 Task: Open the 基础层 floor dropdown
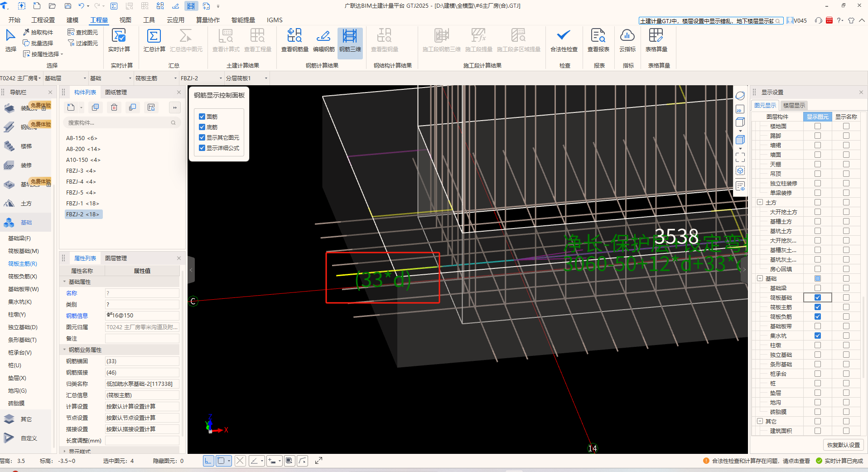coord(65,78)
